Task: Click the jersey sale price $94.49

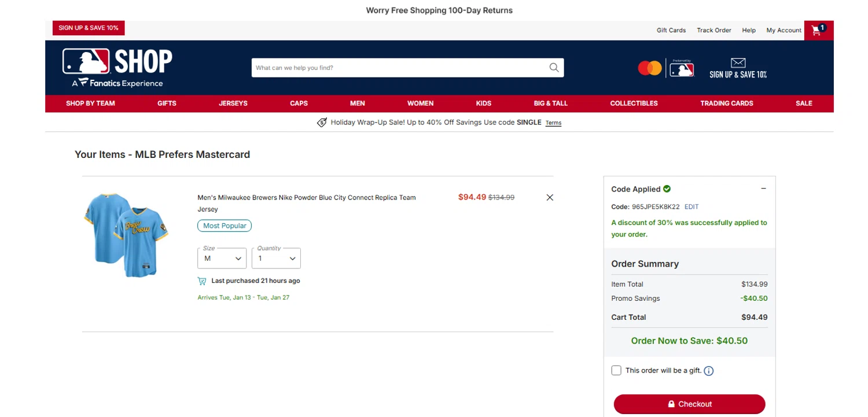Action: click(472, 197)
